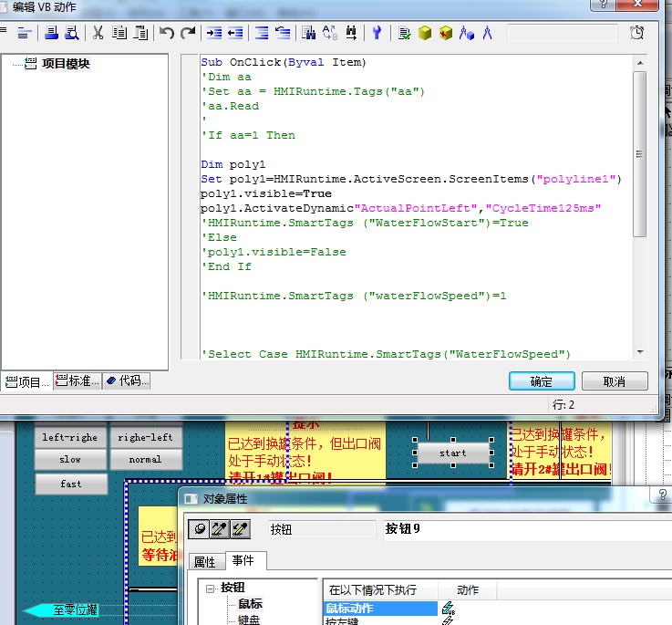Click the align-left lines toolbar icon

[x=25, y=33]
